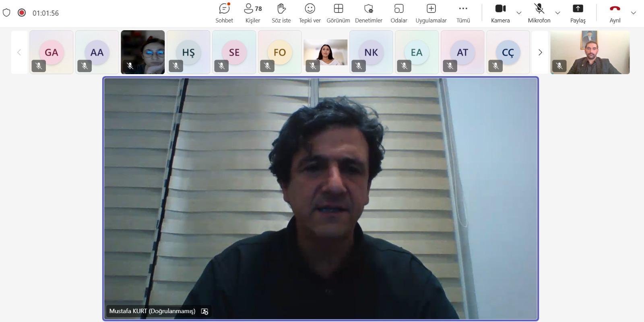Toggle the Mikrofon mute state
Image resolution: width=644 pixels, height=322 pixels.
click(x=539, y=13)
